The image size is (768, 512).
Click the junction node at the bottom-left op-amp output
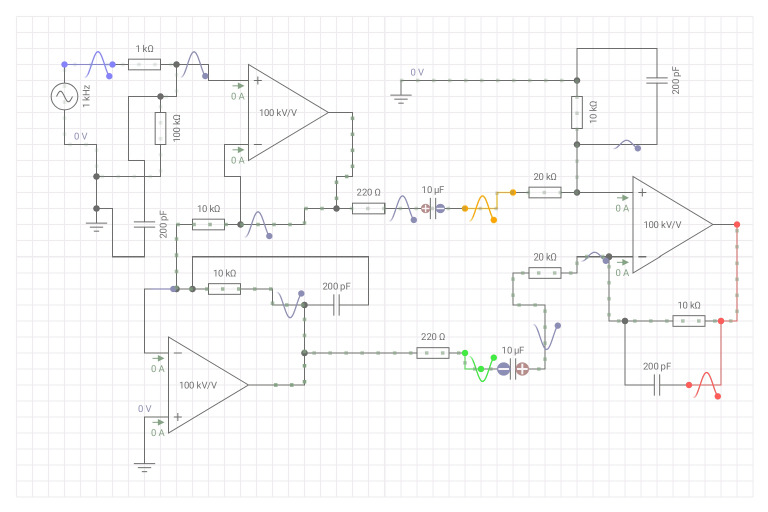tap(304, 353)
